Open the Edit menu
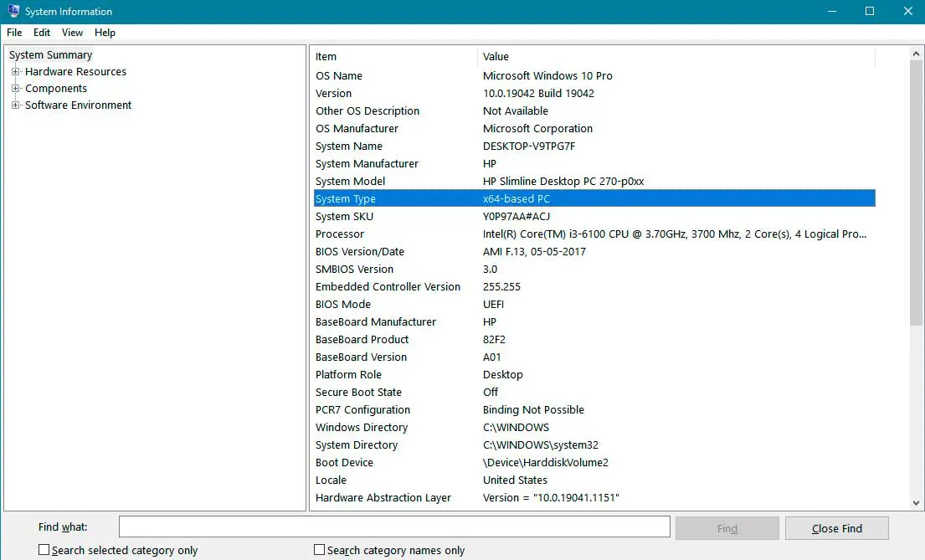The width and height of the screenshot is (925, 560). 41,33
